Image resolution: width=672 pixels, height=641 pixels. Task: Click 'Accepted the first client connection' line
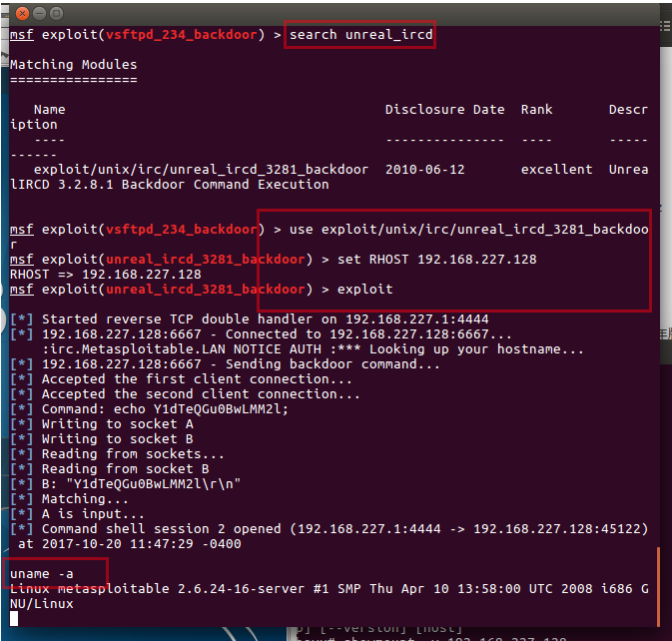181,379
